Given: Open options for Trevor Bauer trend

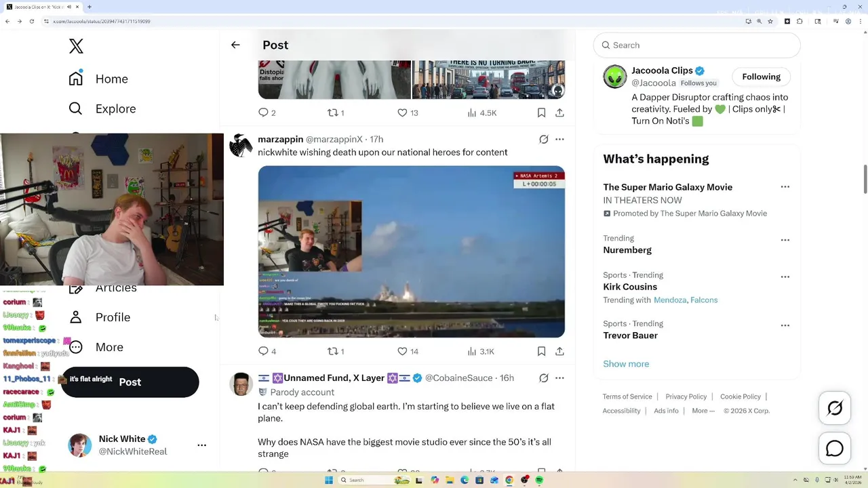Looking at the screenshot, I should 785,325.
